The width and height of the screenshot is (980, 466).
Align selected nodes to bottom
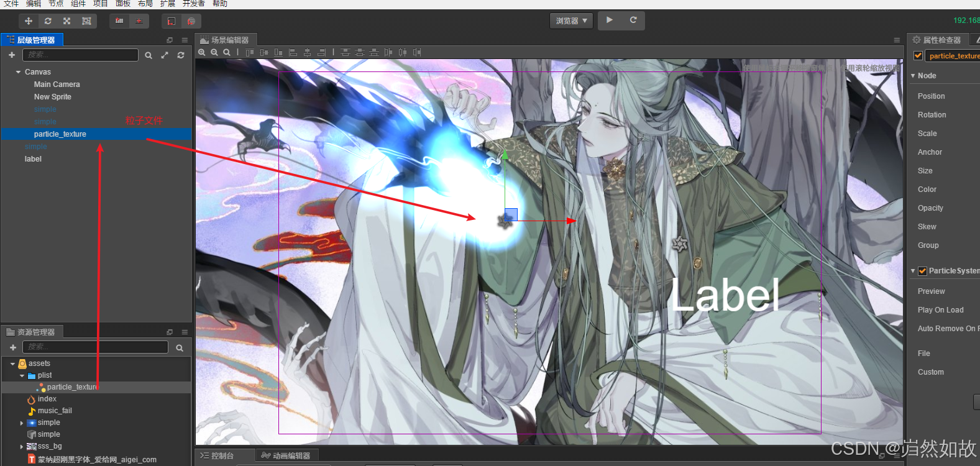pos(278,53)
